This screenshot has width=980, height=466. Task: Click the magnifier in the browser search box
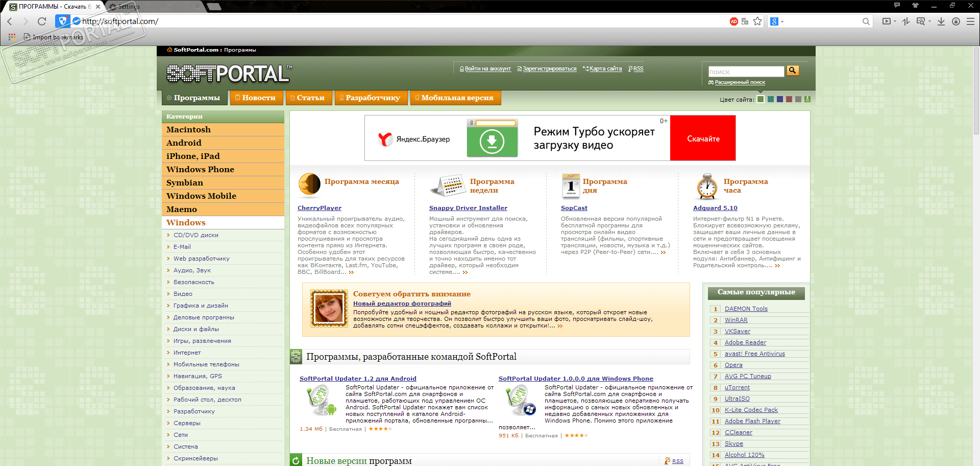pos(866,21)
